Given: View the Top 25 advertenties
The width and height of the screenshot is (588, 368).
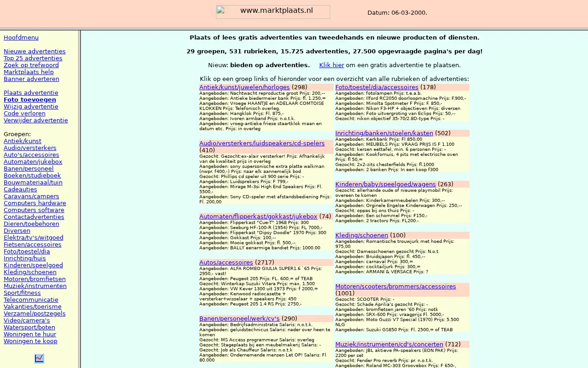Looking at the screenshot, I should click(33, 58).
